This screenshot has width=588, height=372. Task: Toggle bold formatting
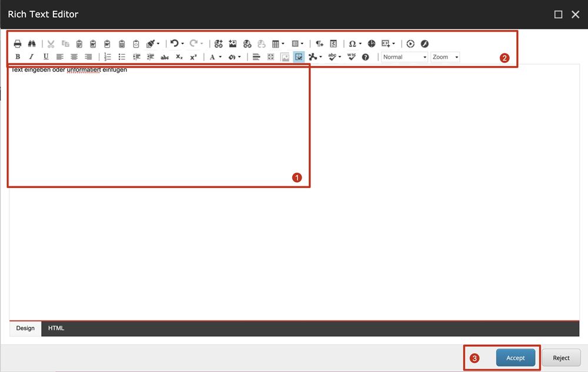point(18,57)
